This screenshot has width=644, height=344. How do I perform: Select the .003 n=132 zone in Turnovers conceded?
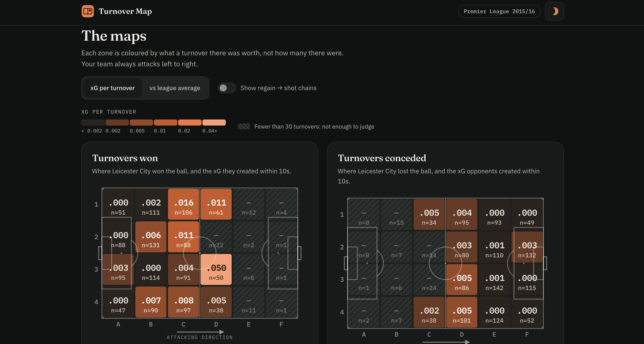[x=527, y=247]
